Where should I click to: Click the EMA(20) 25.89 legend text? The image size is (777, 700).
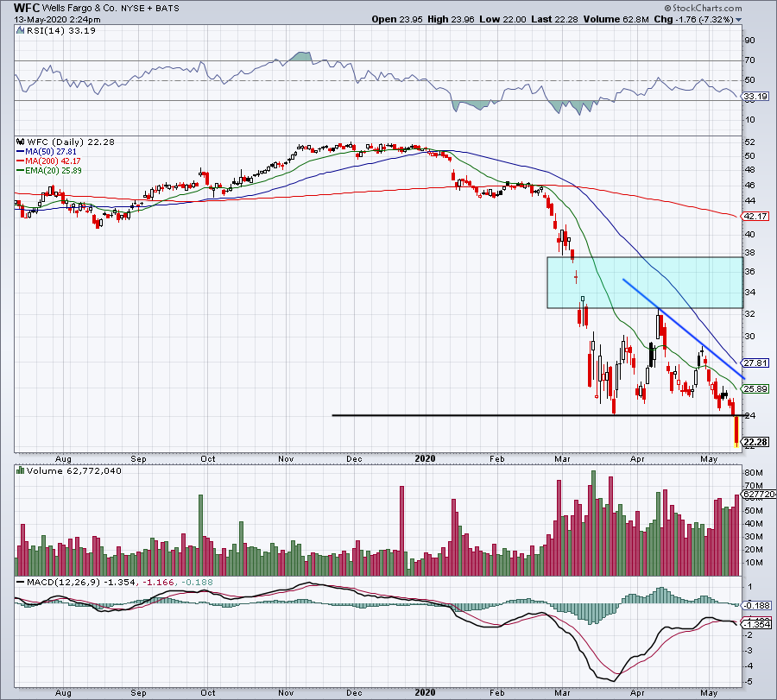coord(54,170)
